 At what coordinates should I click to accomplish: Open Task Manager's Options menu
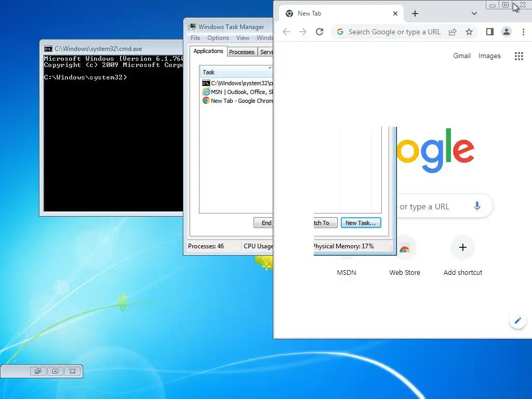pyautogui.click(x=218, y=38)
